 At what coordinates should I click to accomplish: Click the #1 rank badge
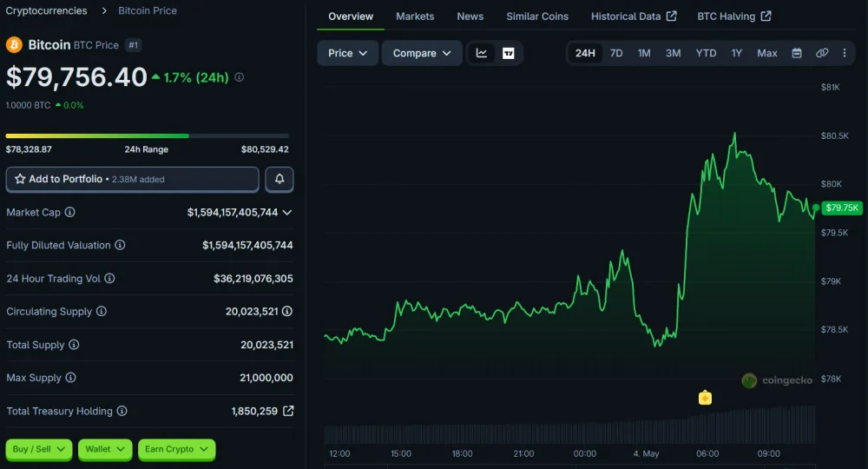click(133, 45)
